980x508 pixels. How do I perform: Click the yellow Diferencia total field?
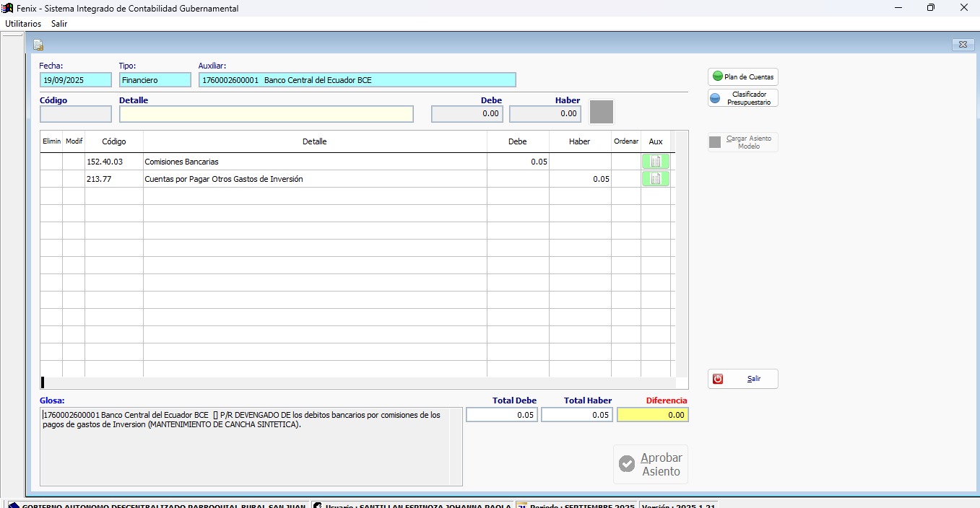(x=652, y=415)
